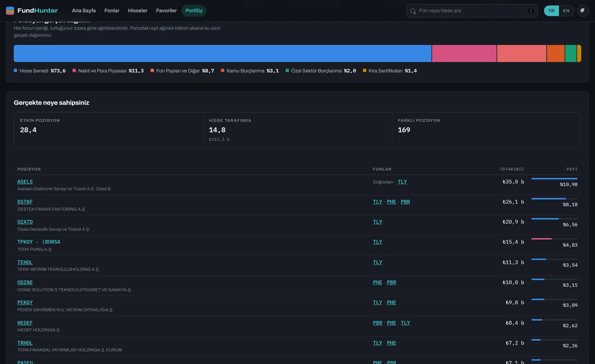Viewport: 595px width, 364px height.
Task: Click the Etkin Pozisyon value 28,4
Action: tap(28, 130)
